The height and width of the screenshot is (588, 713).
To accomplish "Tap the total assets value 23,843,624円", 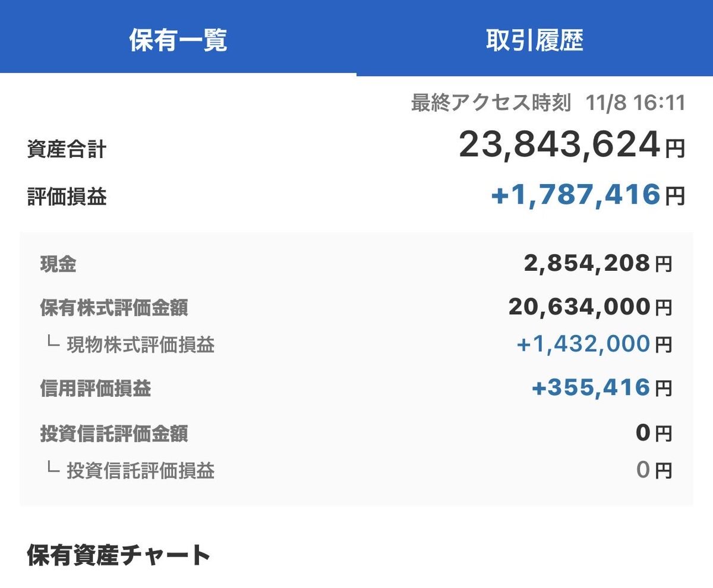I will click(x=571, y=146).
